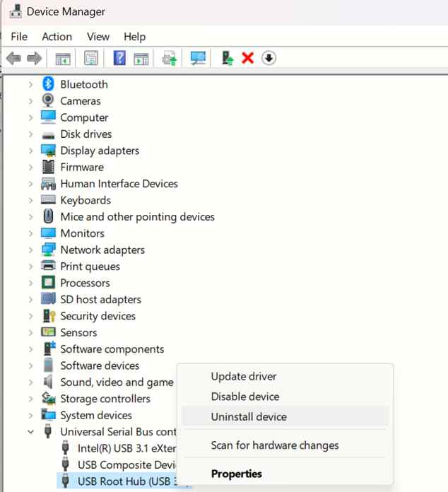Expand the System devices category
This screenshot has width=448, height=492.
30,416
